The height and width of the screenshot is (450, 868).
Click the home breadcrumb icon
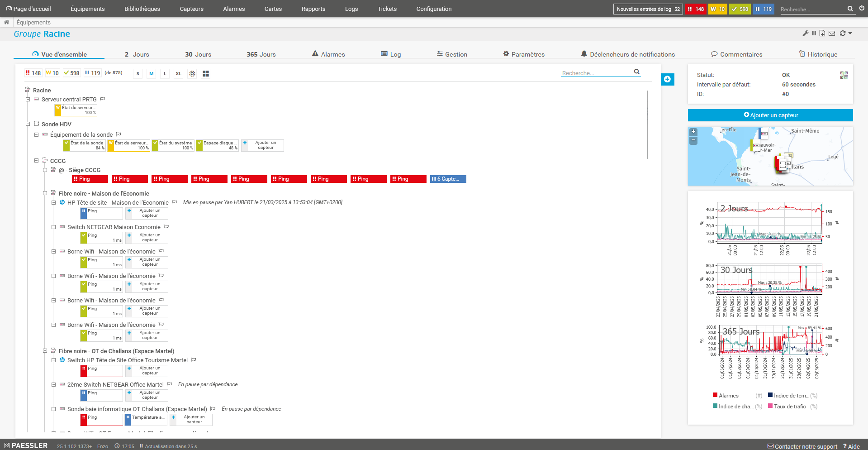pos(6,22)
